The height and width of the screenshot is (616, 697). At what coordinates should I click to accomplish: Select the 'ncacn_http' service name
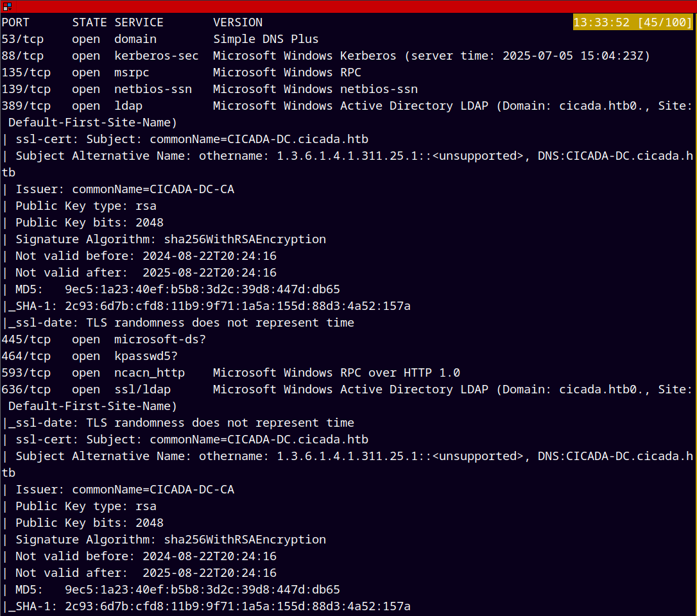coord(150,373)
